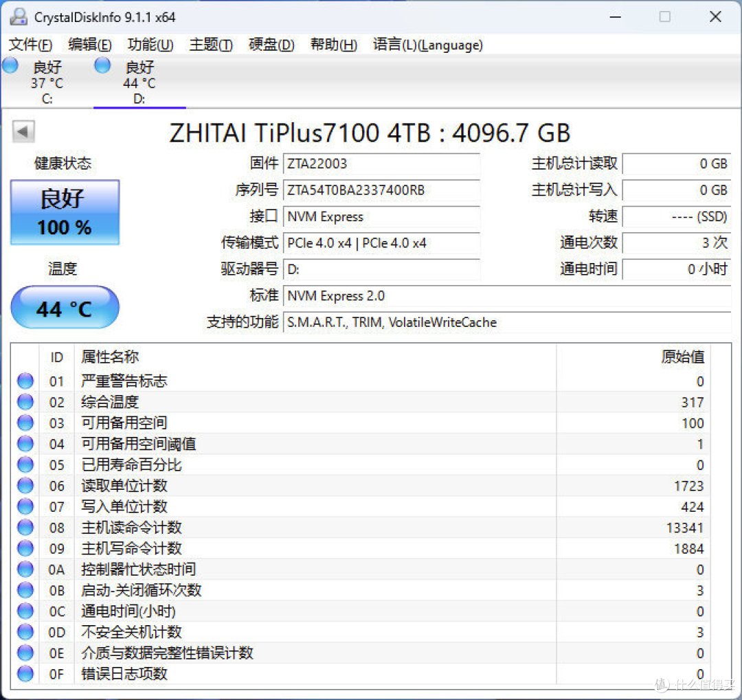Image resolution: width=742 pixels, height=700 pixels.
Task: Click the 固件 field showing ZTA22003
Action: tap(382, 164)
